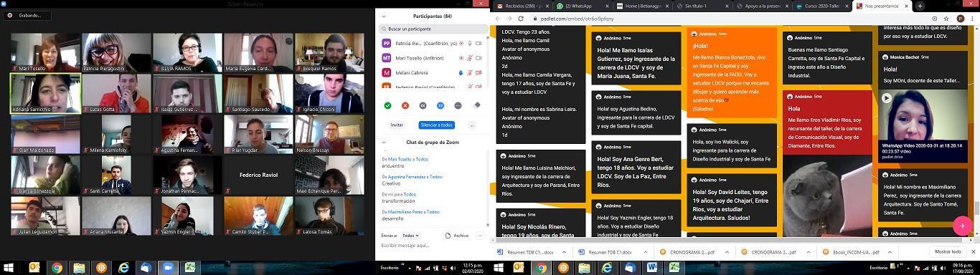Image resolution: width=980 pixels, height=275 pixels.
Task: Click the padlet.com address bar
Action: [739, 19]
